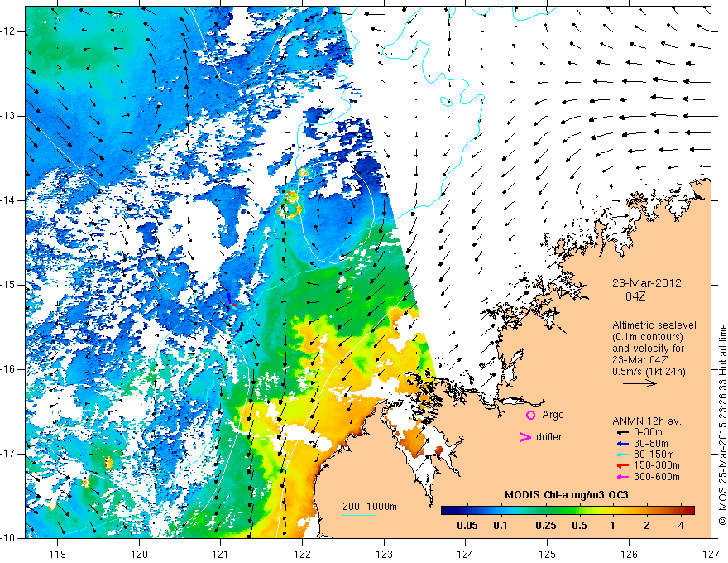Click the largest orange ring near 122E 14S
Image resolution: width=728 pixels, height=563 pixels.
[290, 211]
